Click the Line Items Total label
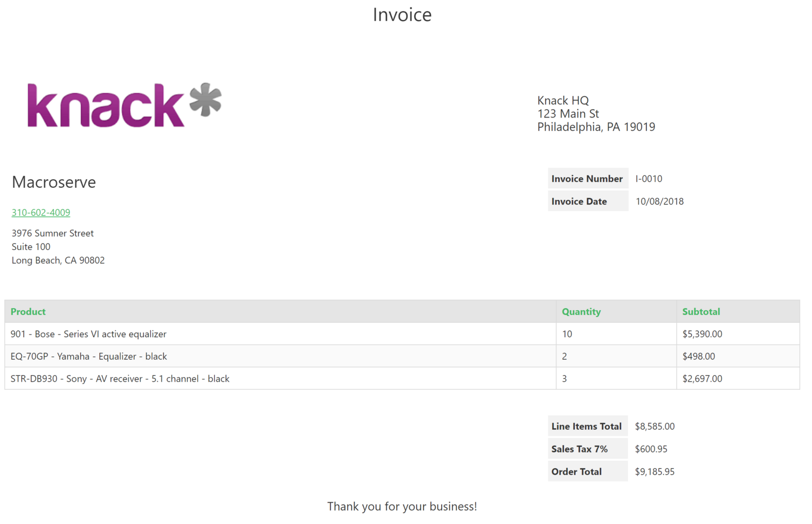The image size is (812, 524). click(587, 427)
